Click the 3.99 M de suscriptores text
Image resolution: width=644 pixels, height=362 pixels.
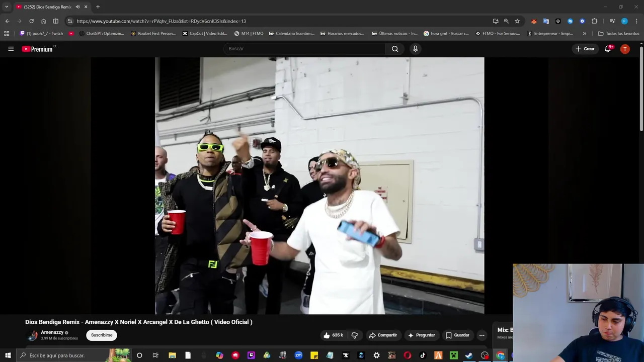59,338
